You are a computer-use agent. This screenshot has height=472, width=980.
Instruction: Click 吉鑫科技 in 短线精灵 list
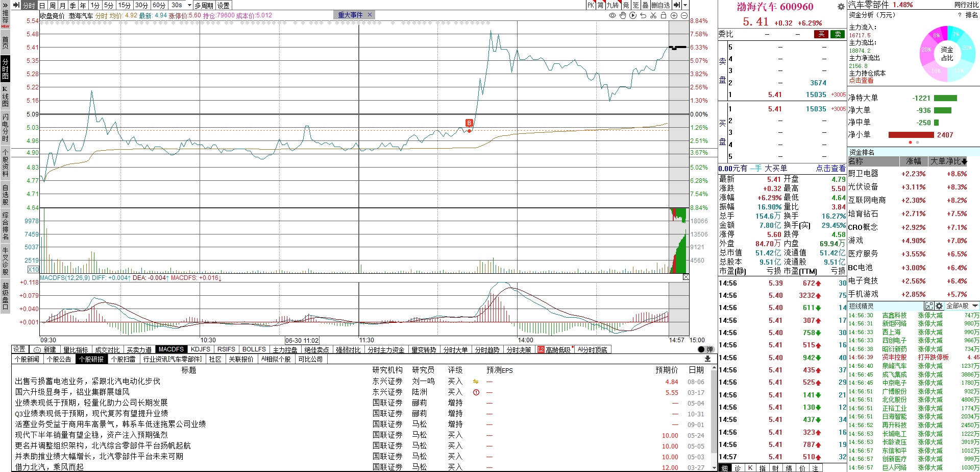894,315
